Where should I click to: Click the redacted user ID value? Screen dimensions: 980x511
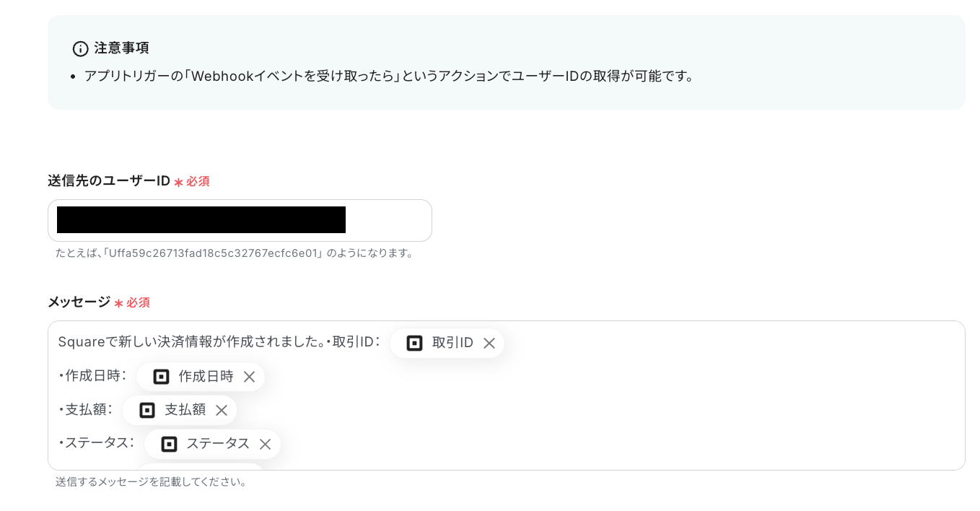coord(201,220)
